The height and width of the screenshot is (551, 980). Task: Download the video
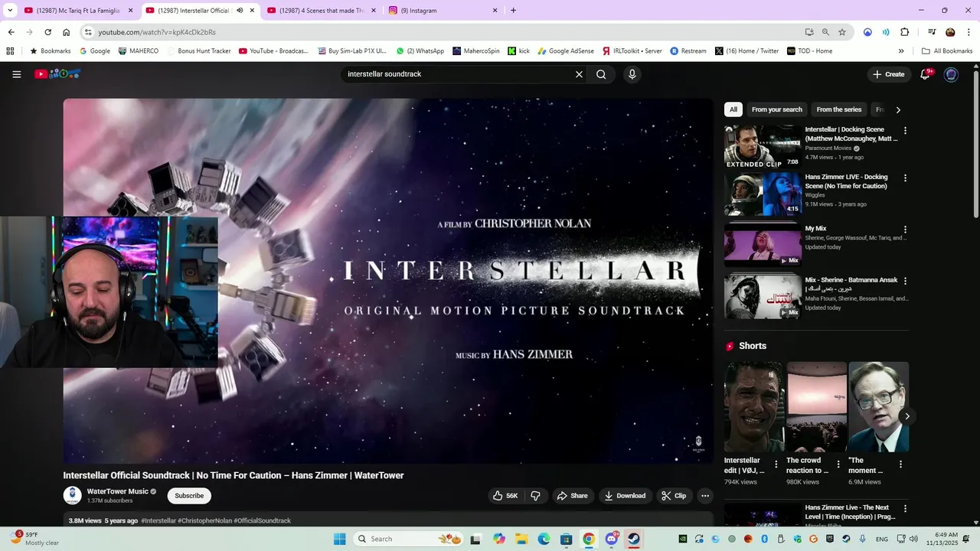pos(625,496)
